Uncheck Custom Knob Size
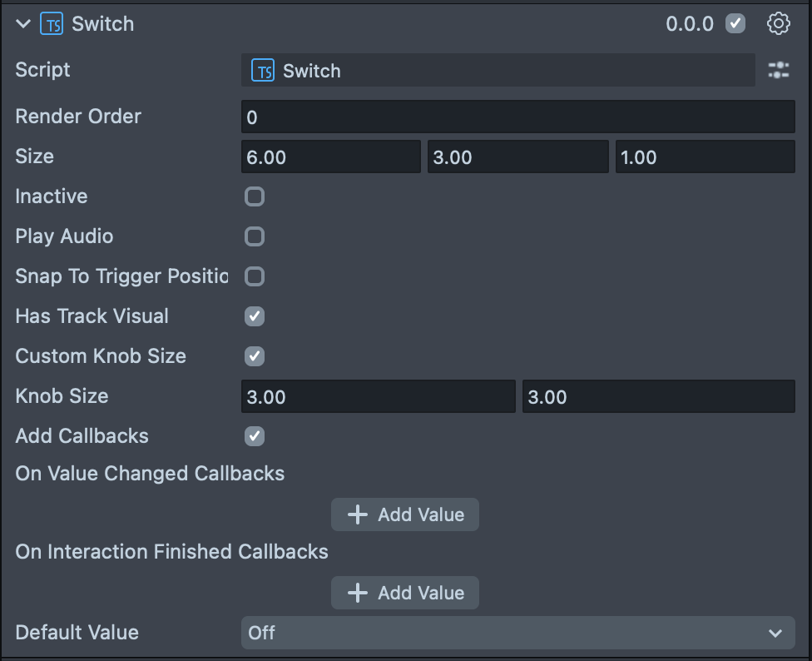The height and width of the screenshot is (661, 812). click(255, 356)
